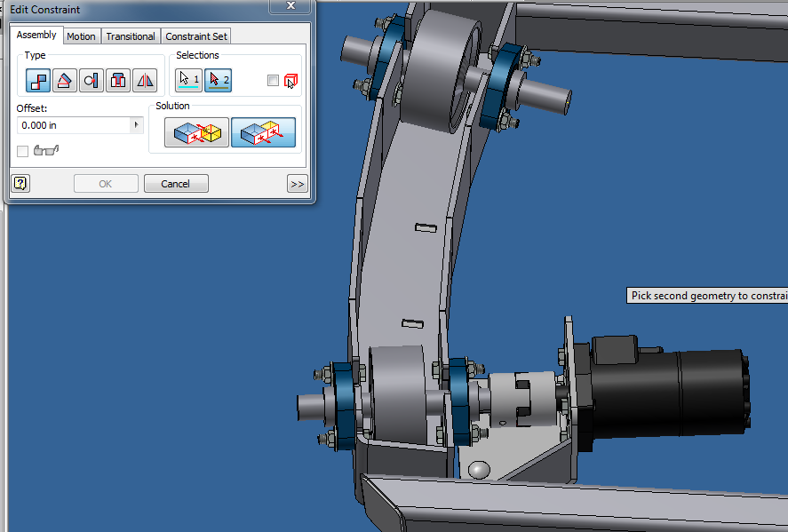Viewport: 788px width, 532px height.
Task: Expand the dialog with the >> button
Action: [x=297, y=184]
